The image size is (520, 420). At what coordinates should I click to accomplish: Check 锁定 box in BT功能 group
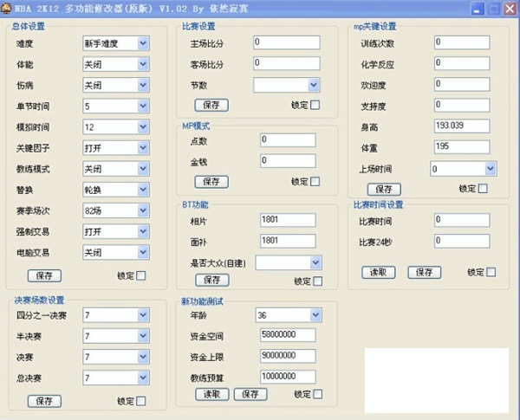pos(318,281)
